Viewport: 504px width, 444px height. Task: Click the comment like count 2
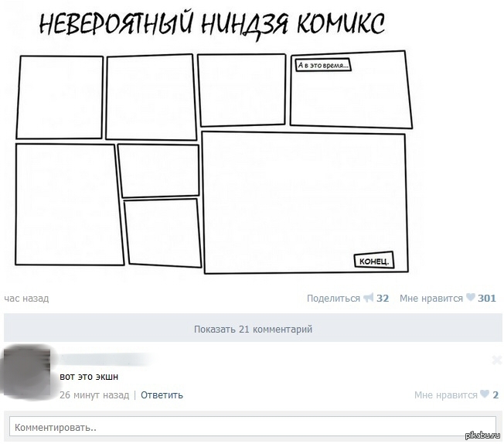(495, 394)
